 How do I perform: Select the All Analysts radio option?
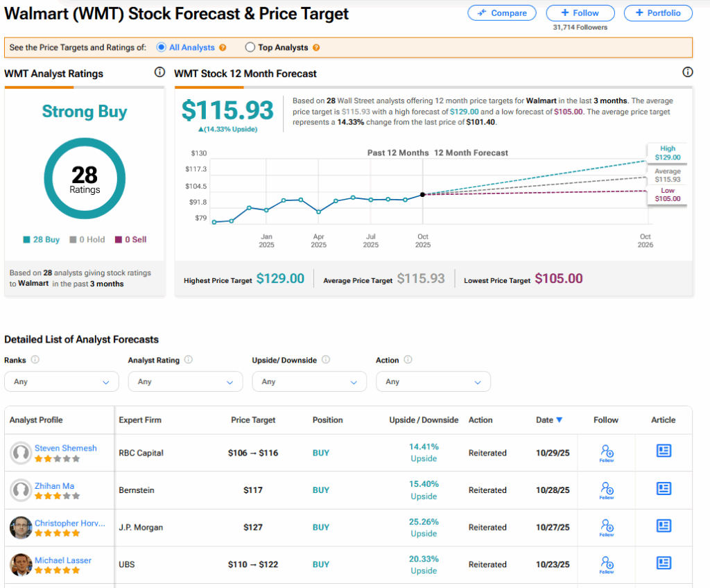click(x=162, y=47)
